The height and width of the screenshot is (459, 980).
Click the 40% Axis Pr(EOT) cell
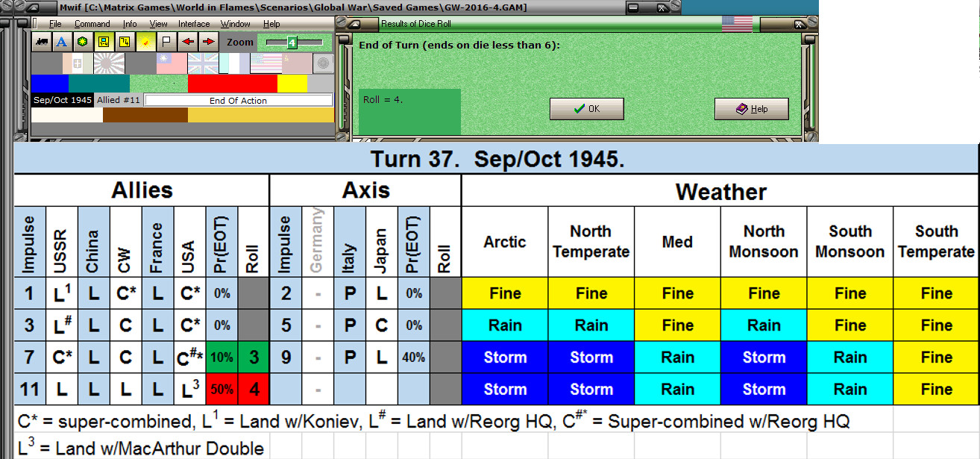(414, 357)
